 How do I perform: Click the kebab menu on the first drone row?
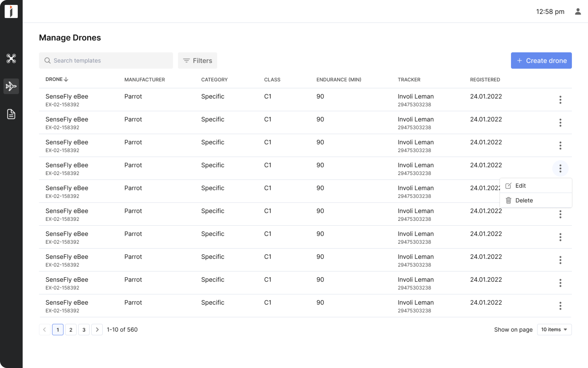click(x=560, y=100)
